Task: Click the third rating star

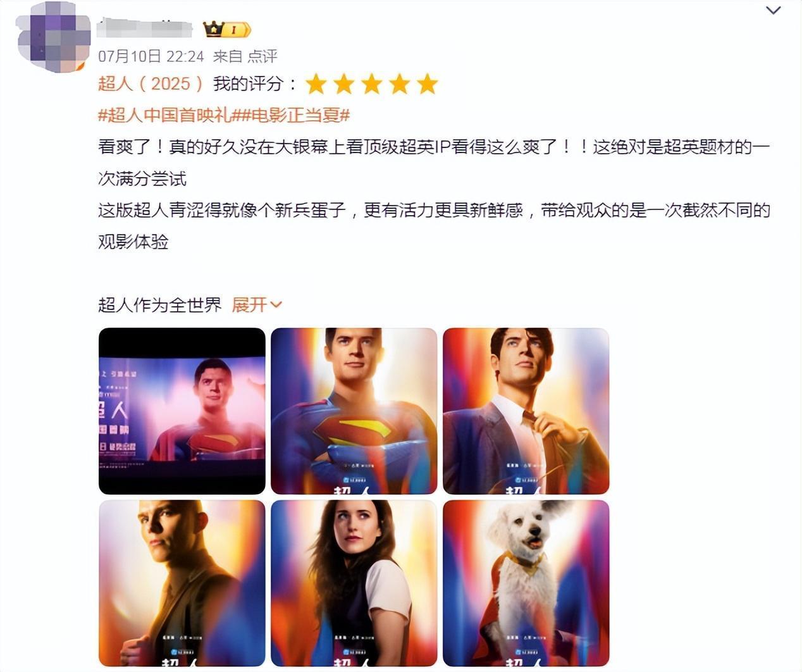Action: (x=371, y=84)
